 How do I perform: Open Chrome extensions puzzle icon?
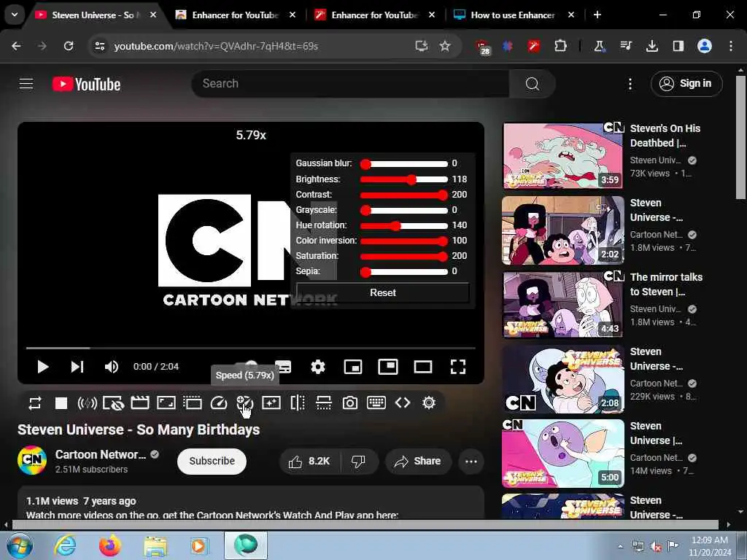point(560,46)
